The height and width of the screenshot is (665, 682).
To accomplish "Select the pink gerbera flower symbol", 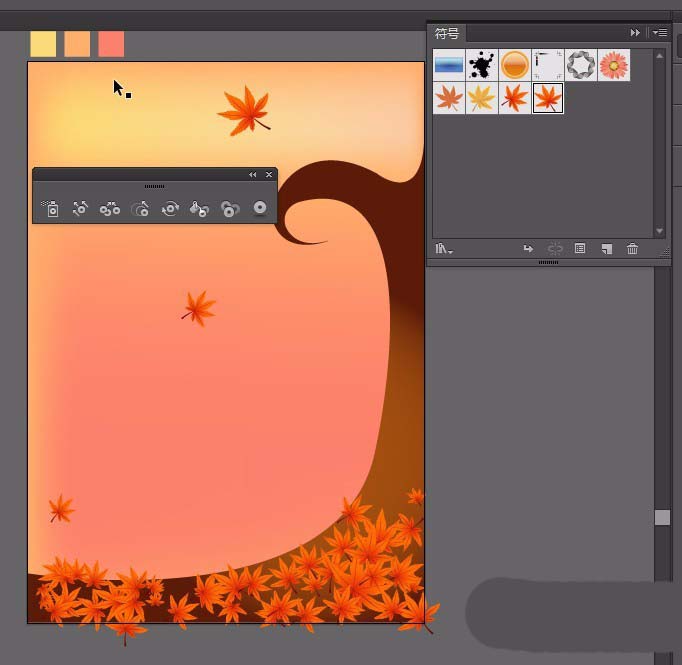I will tap(614, 65).
